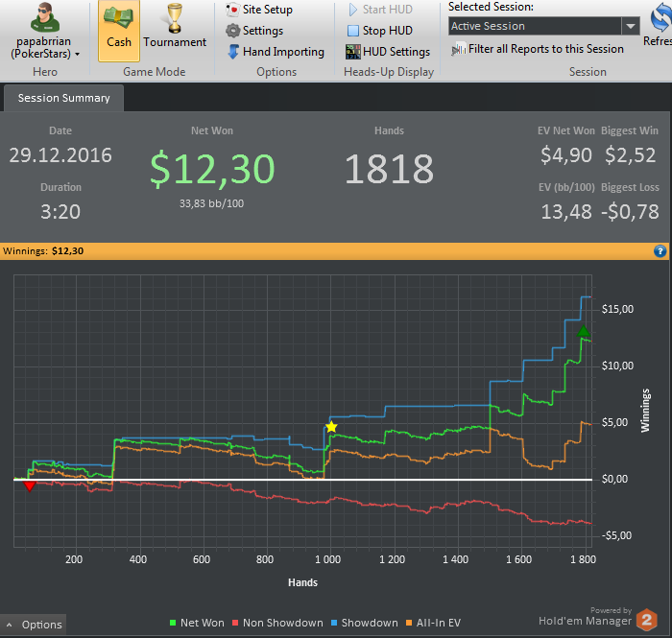Click the Hand Importing arrow icon
Screen dimensions: 672x638
233,52
